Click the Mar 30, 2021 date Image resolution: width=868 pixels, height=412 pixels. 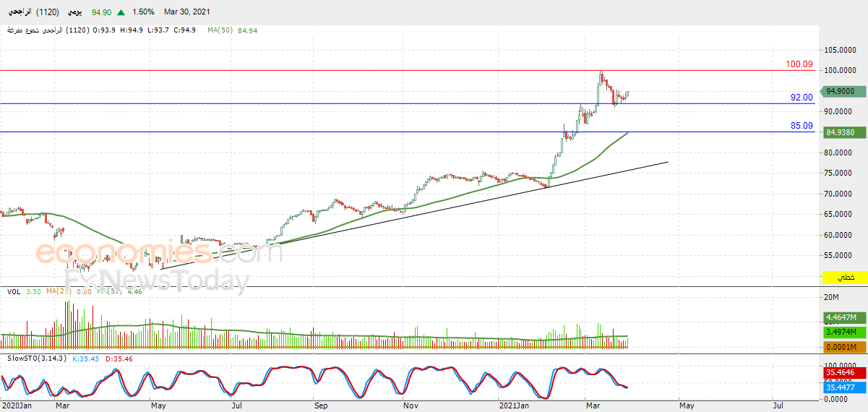click(x=188, y=12)
